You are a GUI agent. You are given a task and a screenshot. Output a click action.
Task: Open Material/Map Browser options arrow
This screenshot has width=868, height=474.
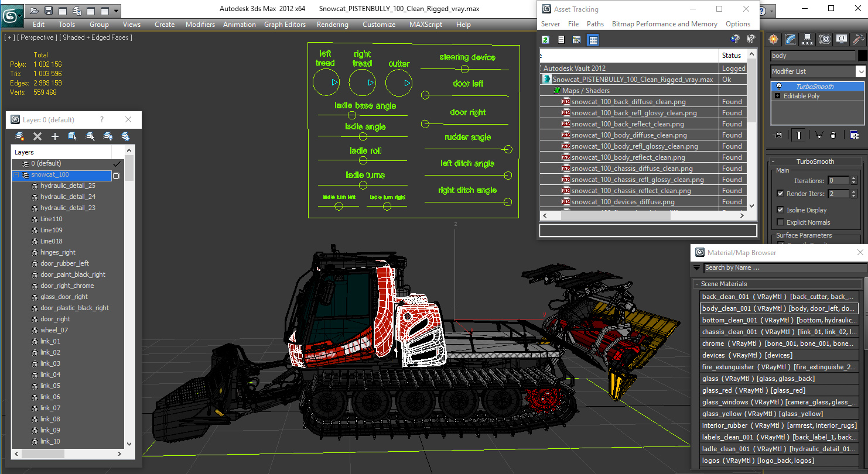tap(696, 267)
